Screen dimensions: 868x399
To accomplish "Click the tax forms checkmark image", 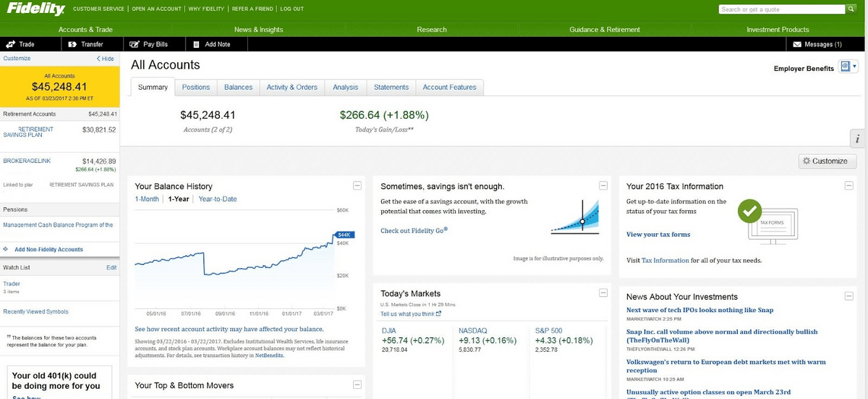I will click(749, 211).
